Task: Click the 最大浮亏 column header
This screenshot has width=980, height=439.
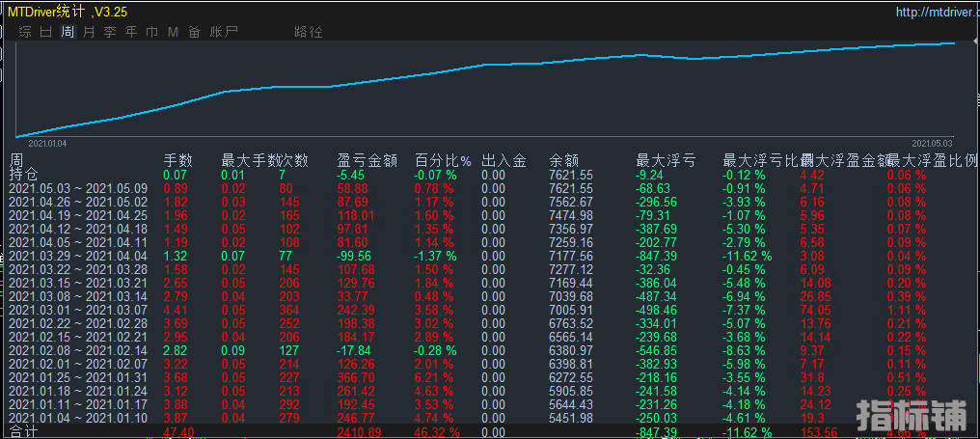Action: tap(666, 160)
